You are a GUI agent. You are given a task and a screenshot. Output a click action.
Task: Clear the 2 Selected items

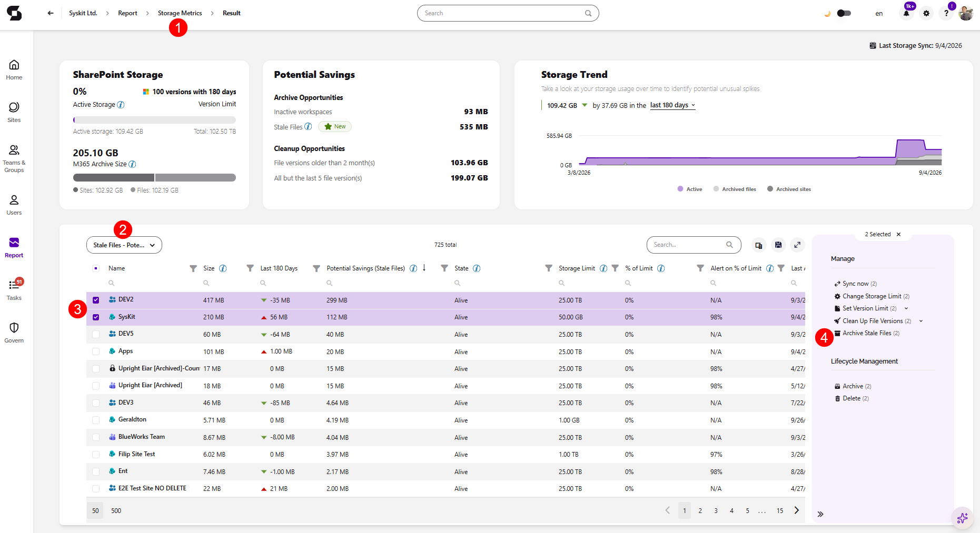click(x=898, y=235)
